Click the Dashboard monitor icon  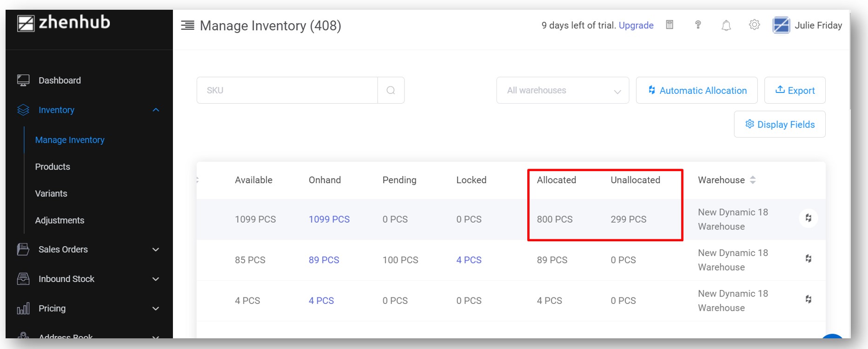click(23, 80)
